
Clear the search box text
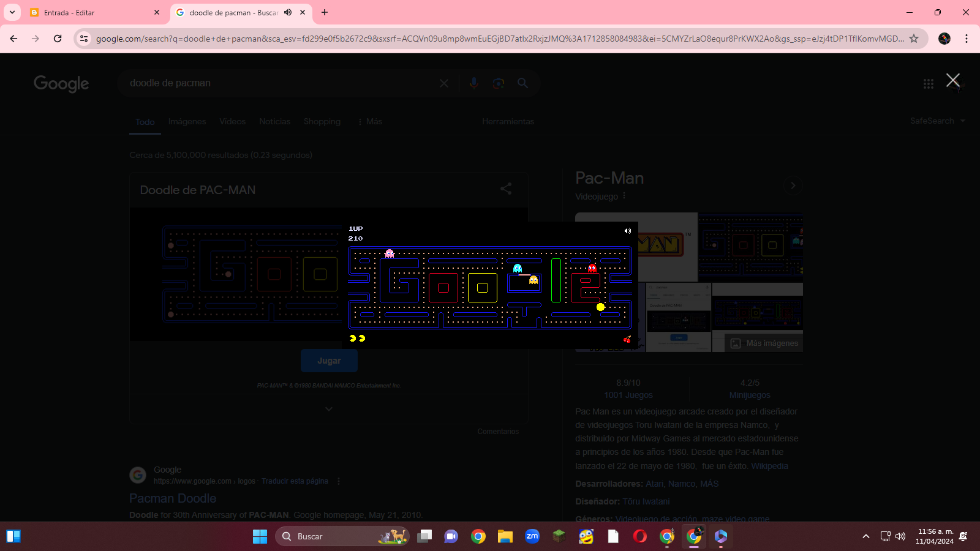(444, 83)
